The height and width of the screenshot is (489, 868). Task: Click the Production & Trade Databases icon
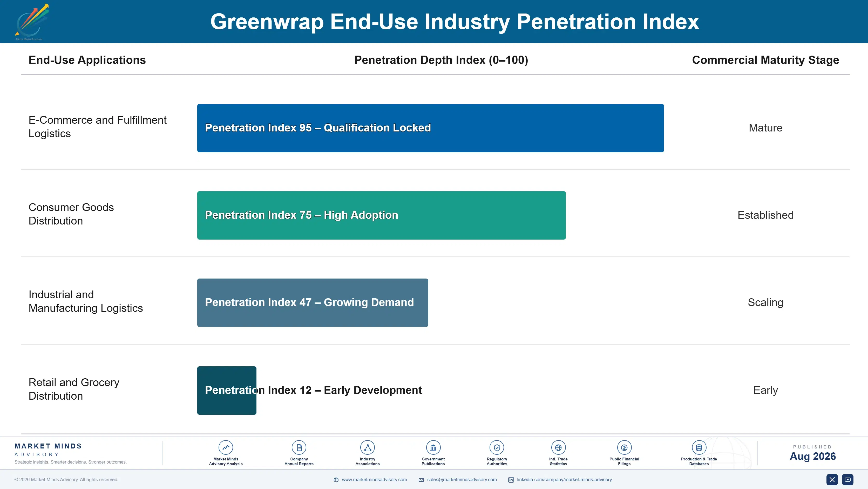pyautogui.click(x=699, y=447)
